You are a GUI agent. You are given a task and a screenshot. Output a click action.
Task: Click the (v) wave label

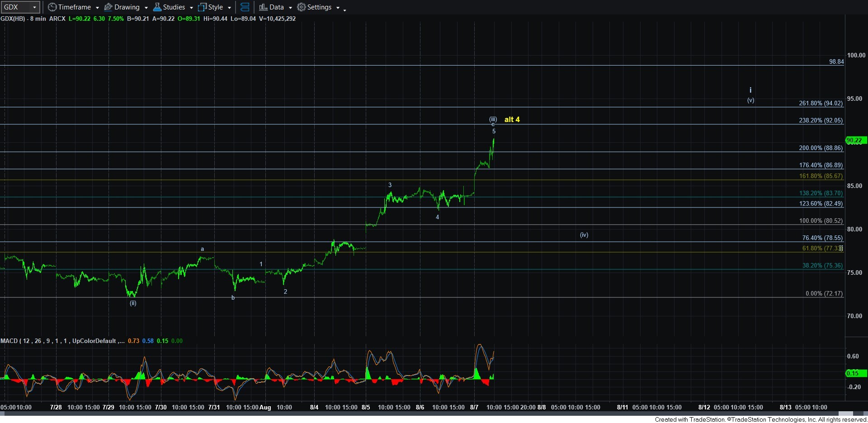(750, 100)
